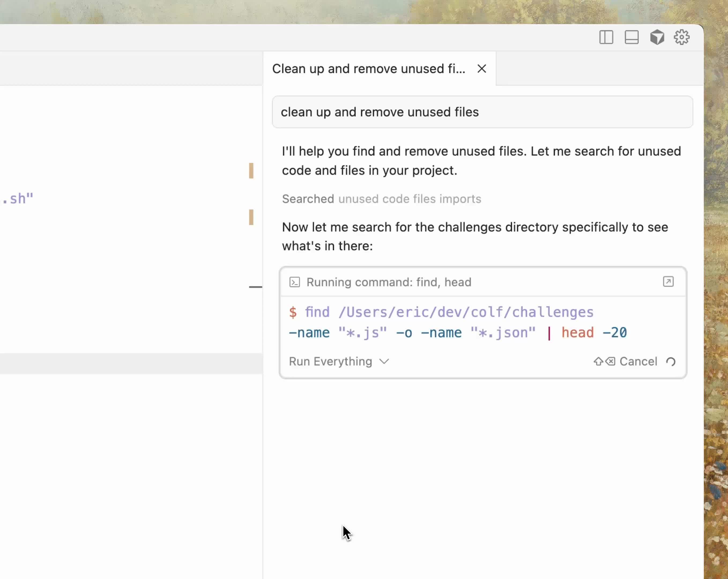728x579 pixels.
Task: Toggle the left sidebar layout icon
Action: pyautogui.click(x=606, y=37)
